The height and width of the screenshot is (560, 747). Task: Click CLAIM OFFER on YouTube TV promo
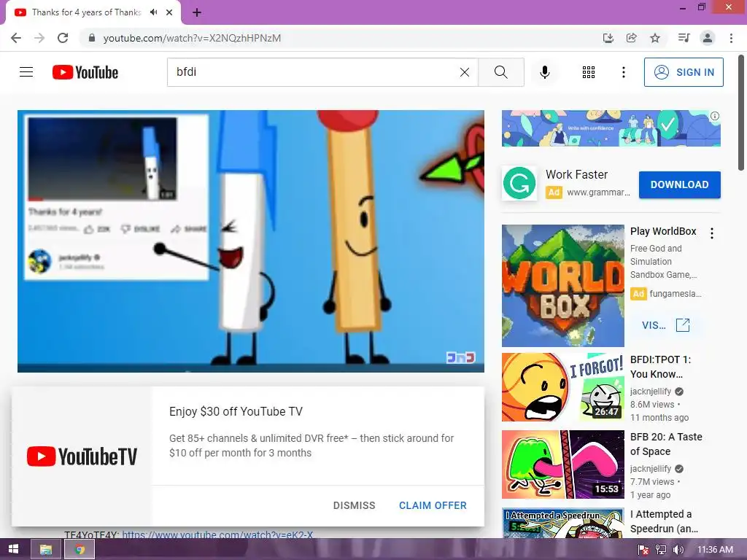point(433,505)
